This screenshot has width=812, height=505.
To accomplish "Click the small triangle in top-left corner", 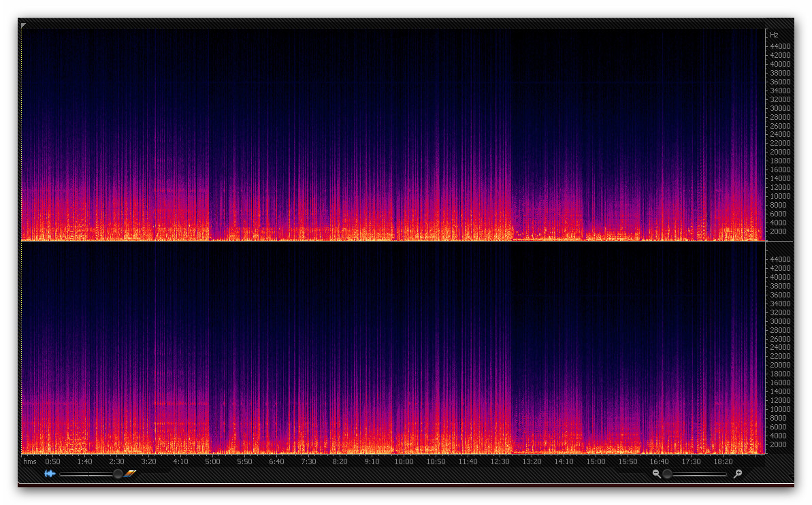I will [24, 25].
